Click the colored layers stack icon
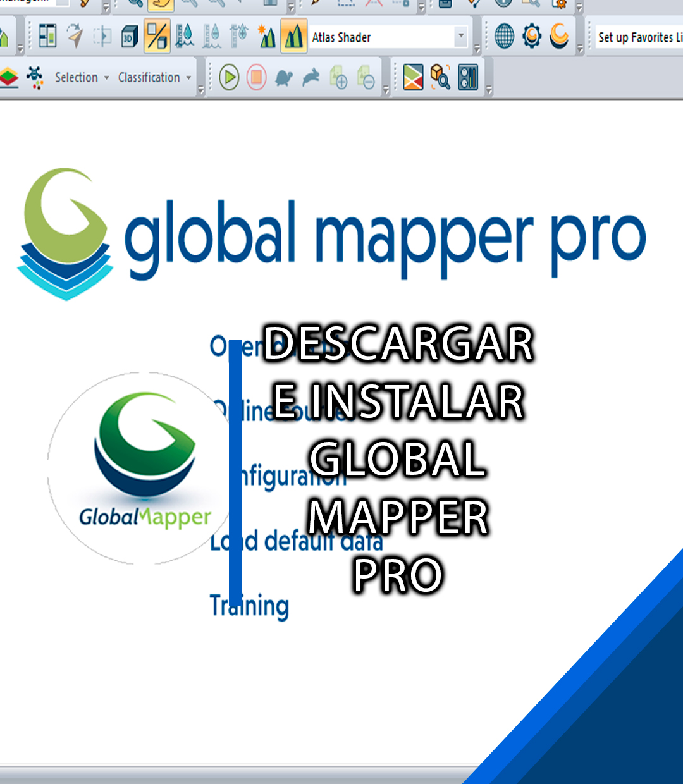Viewport: 683px width, 784px height. coord(8,77)
